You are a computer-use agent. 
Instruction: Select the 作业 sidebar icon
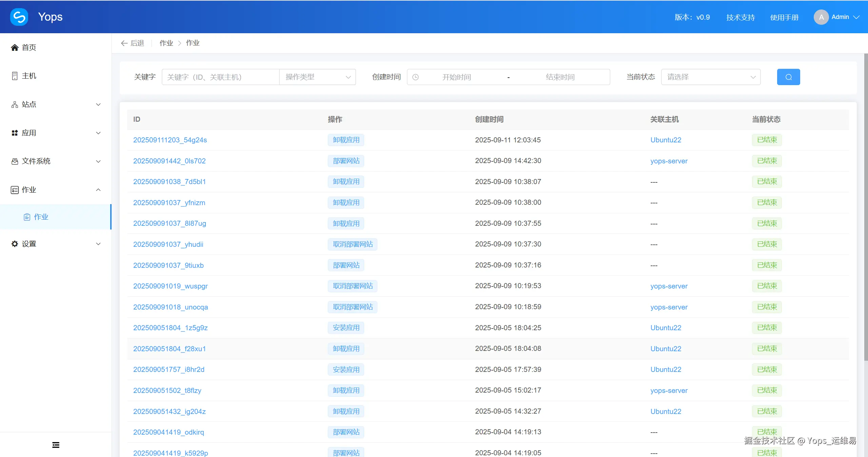tap(14, 190)
